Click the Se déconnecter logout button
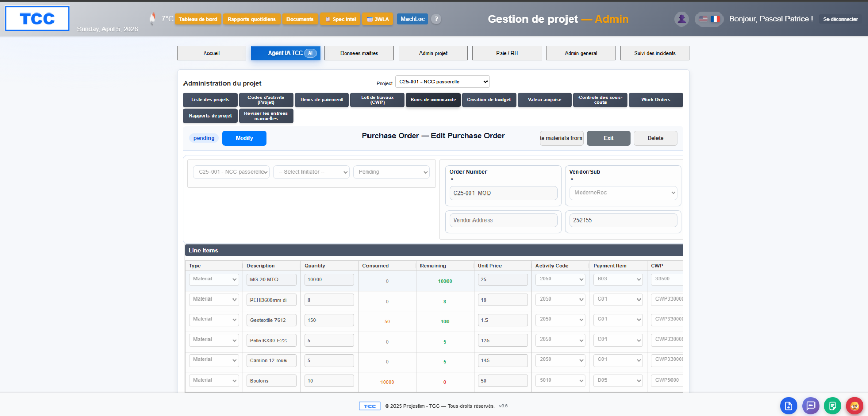The image size is (868, 416). 840,19
